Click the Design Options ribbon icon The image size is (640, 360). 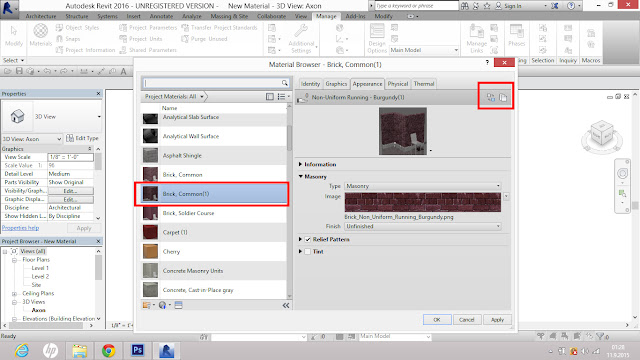(x=377, y=31)
